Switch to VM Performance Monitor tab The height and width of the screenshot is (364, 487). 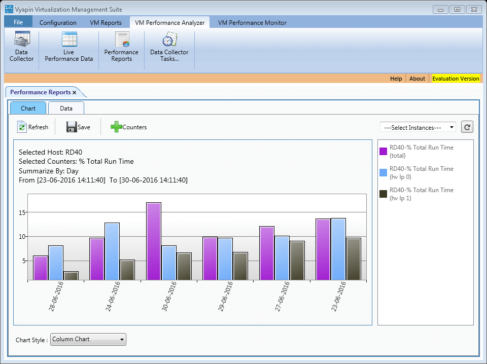(252, 23)
